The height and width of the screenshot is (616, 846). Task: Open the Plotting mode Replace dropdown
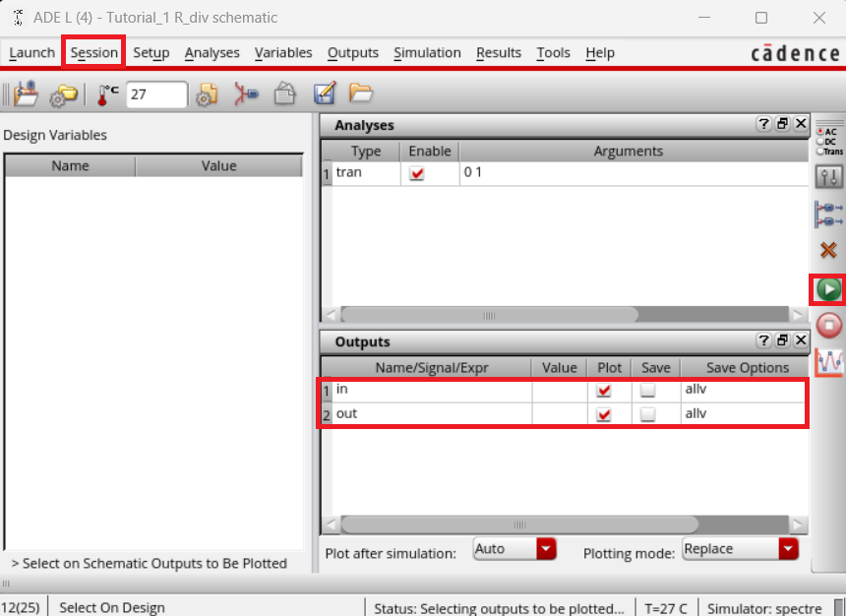740,549
